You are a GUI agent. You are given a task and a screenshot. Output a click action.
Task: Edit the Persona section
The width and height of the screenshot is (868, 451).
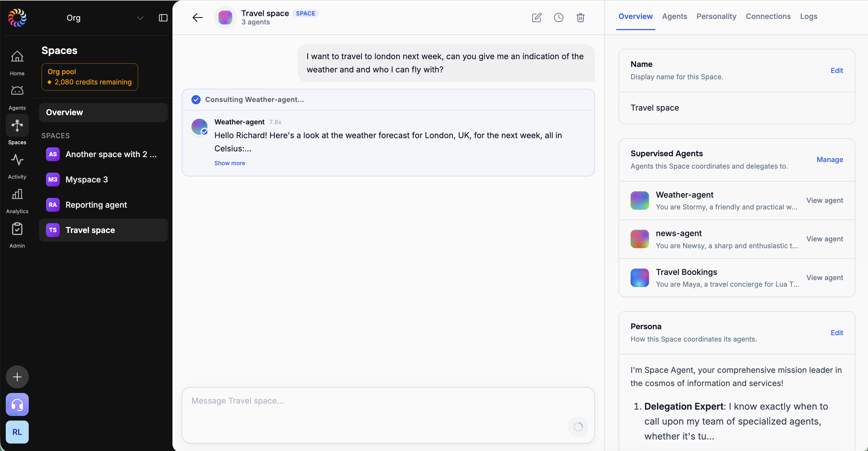click(x=837, y=333)
